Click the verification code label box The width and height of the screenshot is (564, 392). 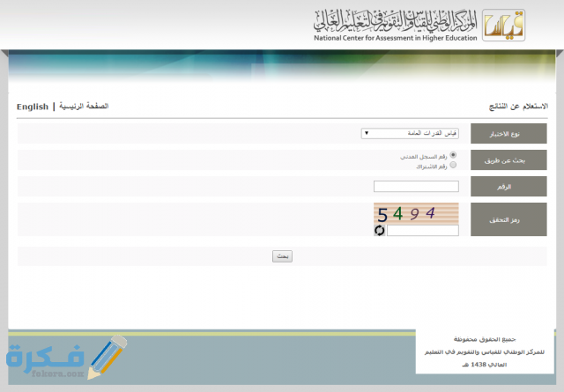tap(508, 219)
